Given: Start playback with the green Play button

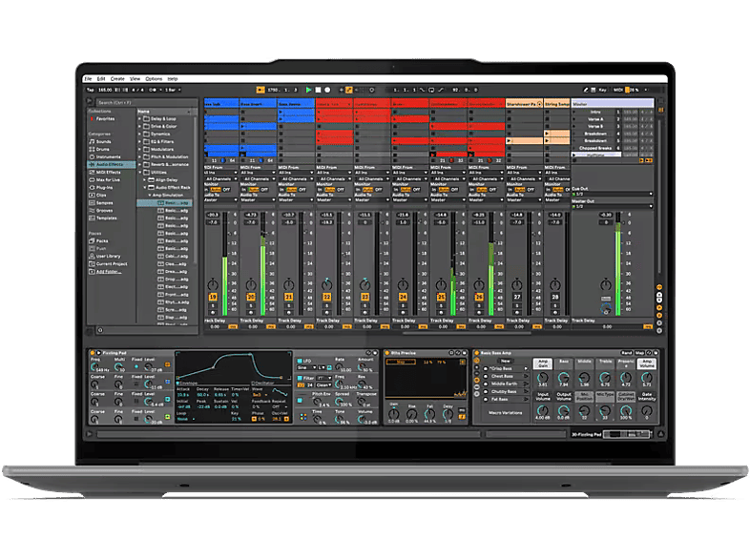Looking at the screenshot, I should click(x=308, y=90).
